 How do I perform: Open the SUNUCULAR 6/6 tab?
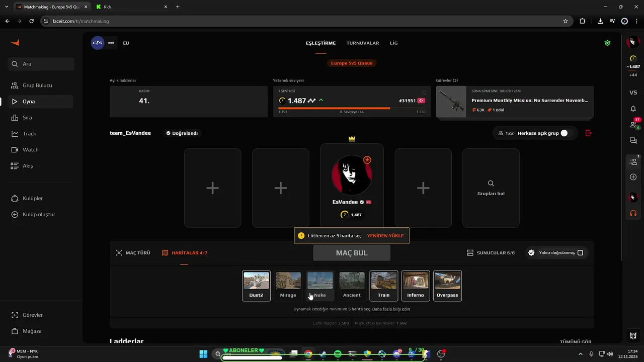click(x=491, y=253)
